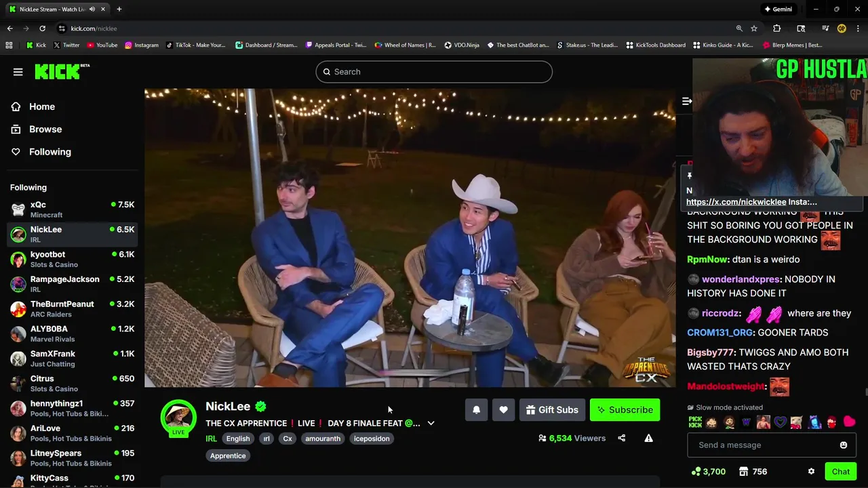
Task: Open AriLove's channel
Action: (72, 433)
